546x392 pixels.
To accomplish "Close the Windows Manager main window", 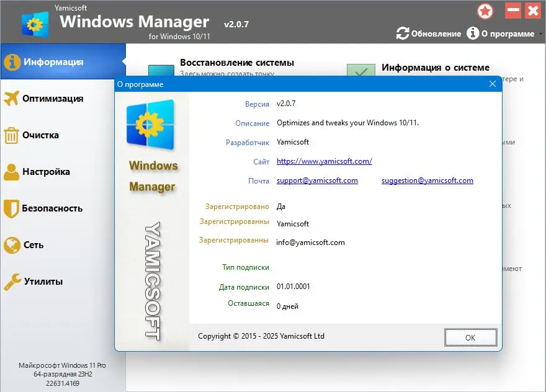I will (x=533, y=11).
